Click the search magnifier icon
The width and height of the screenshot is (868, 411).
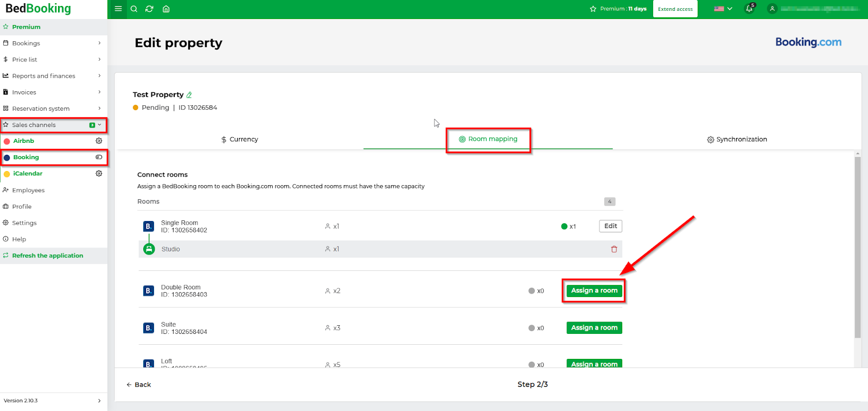tap(134, 9)
